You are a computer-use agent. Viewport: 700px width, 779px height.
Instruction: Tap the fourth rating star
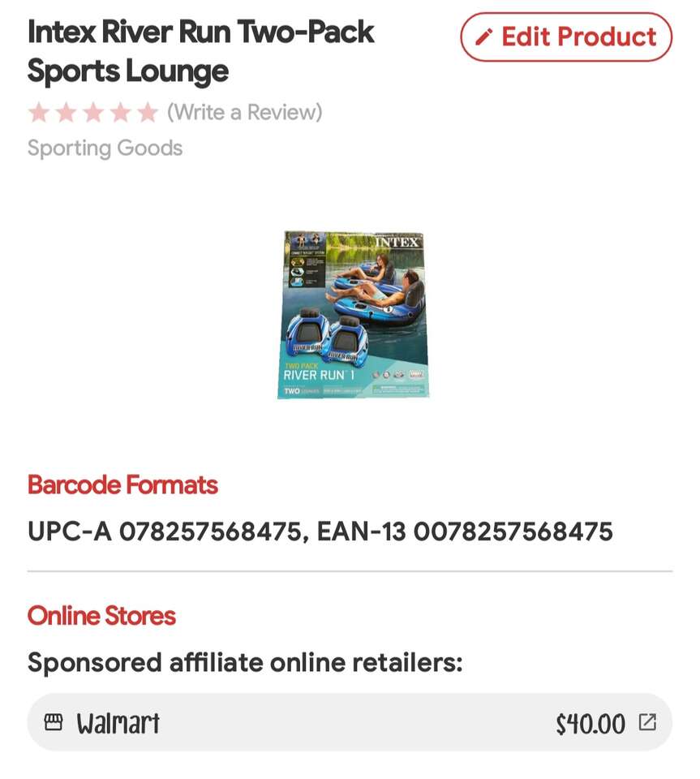click(x=120, y=112)
